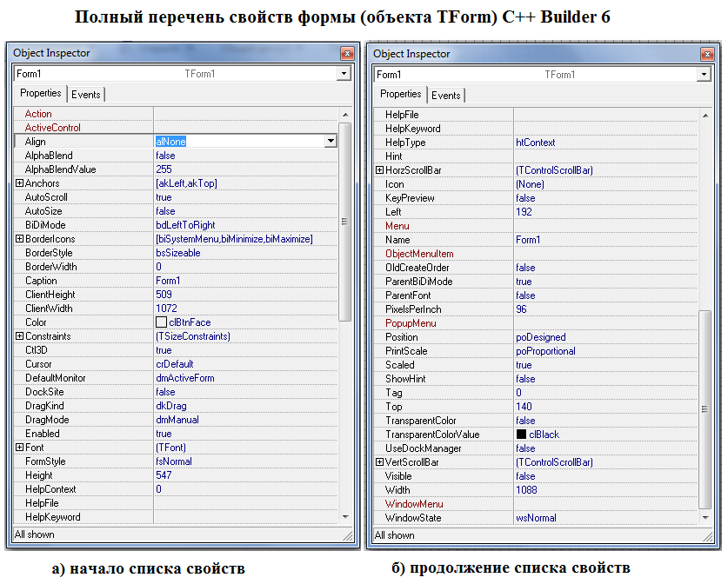Click the dmManual value

(177, 420)
